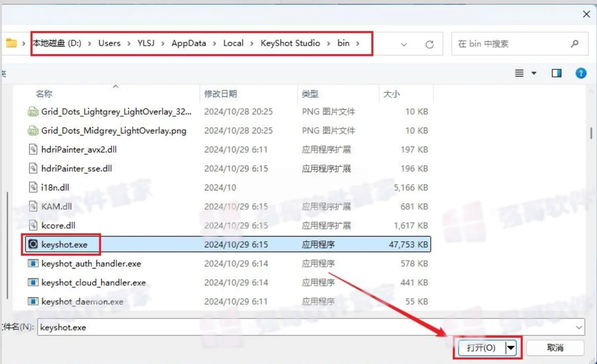Select the keyshot_cloud_handler.exe file name
This screenshot has width=597, height=364.
[x=93, y=282]
